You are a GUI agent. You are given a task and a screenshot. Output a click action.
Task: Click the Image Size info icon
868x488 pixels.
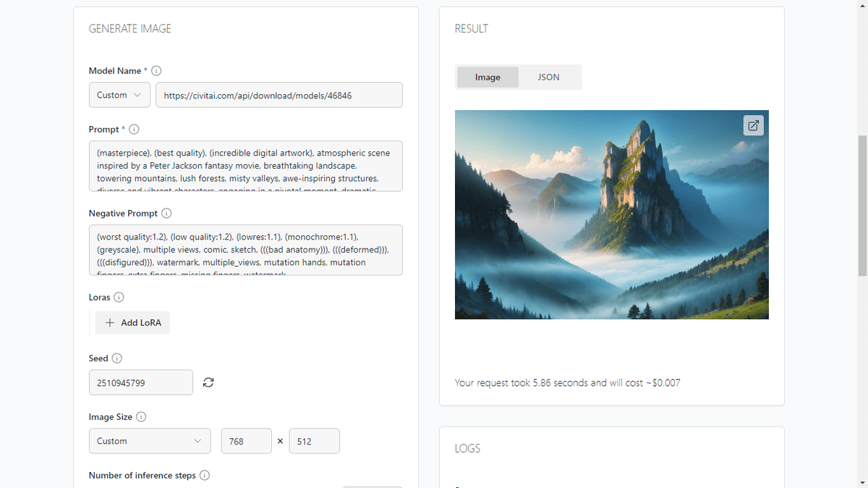tap(141, 417)
